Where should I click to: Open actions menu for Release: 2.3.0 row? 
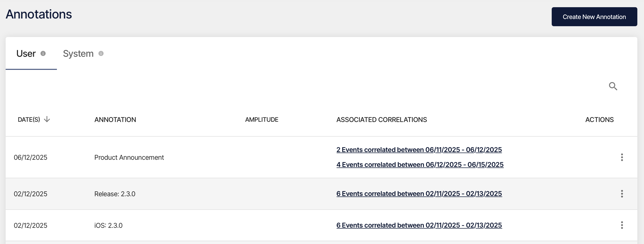(x=622, y=194)
